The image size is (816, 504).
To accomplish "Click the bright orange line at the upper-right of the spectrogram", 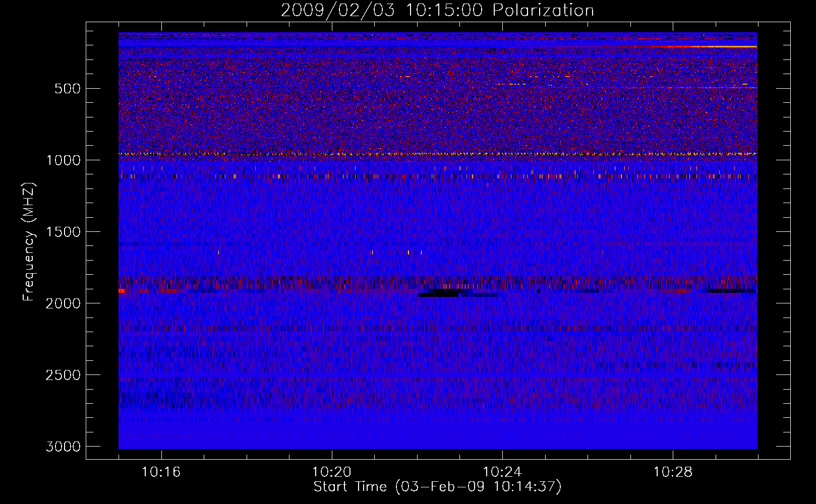I will 711,46.
